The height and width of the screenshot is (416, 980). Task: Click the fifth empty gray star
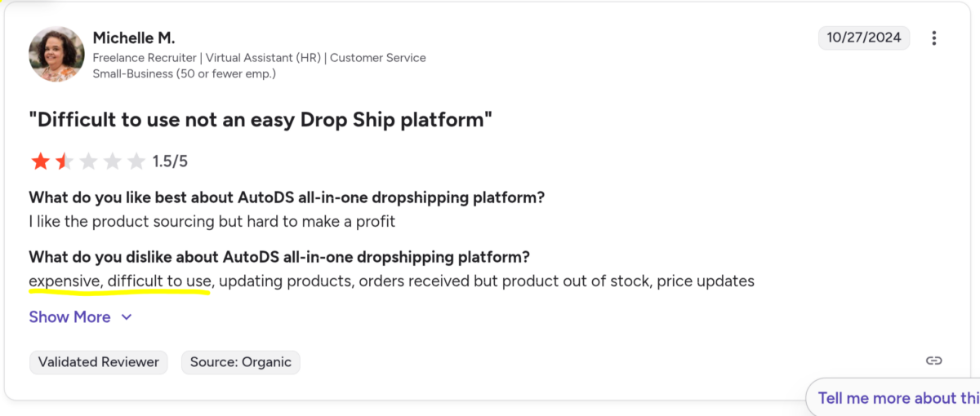(136, 162)
